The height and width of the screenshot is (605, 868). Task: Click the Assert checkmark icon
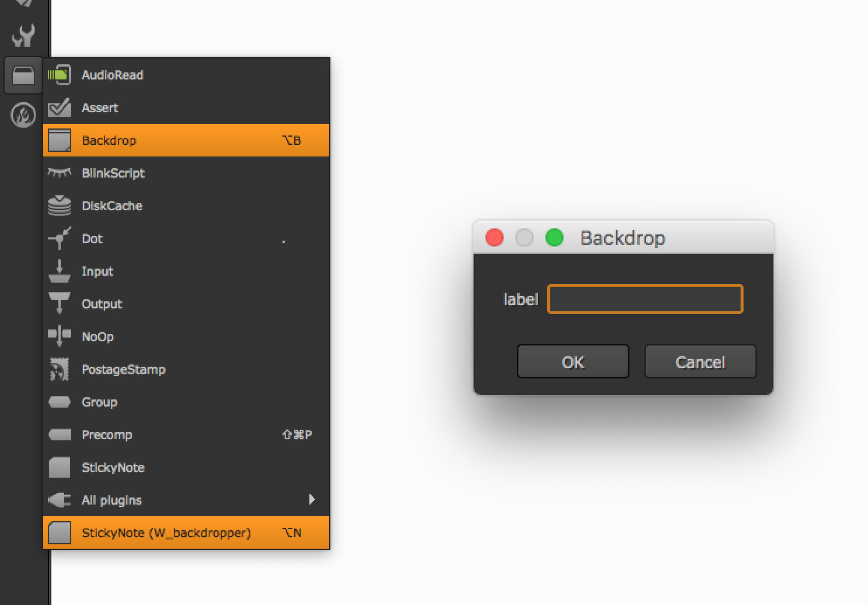(59, 107)
